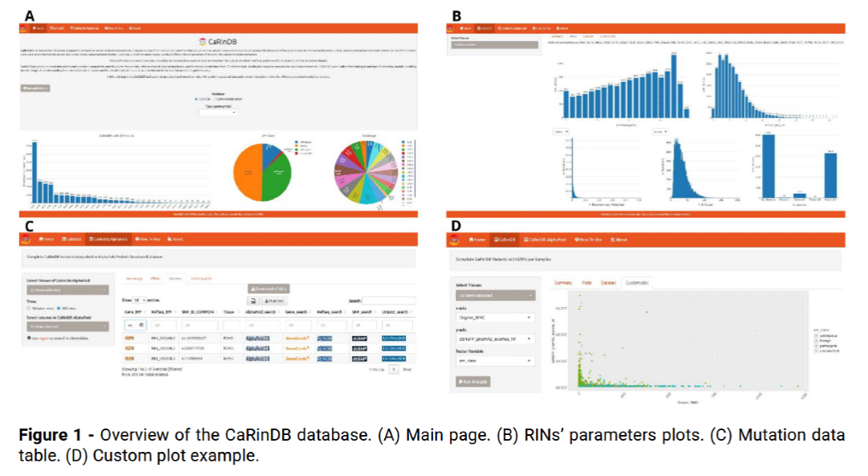Open dbSNP badge in first table row

359,339
